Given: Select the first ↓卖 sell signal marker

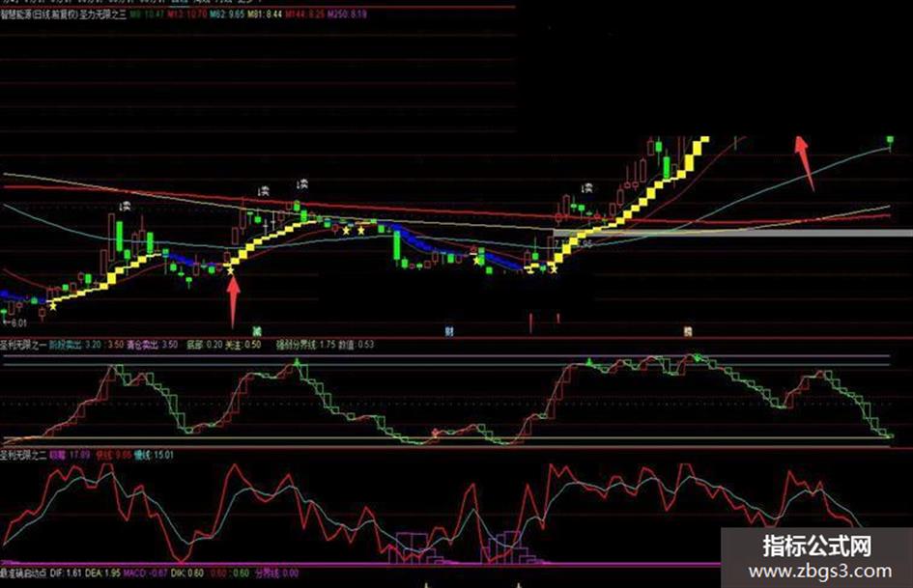Looking at the screenshot, I should [x=125, y=206].
